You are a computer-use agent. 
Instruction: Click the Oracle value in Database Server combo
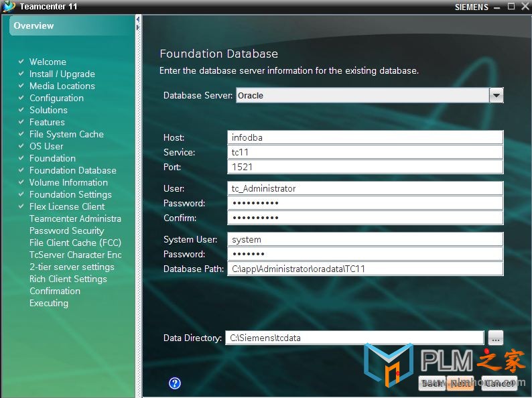pos(251,96)
